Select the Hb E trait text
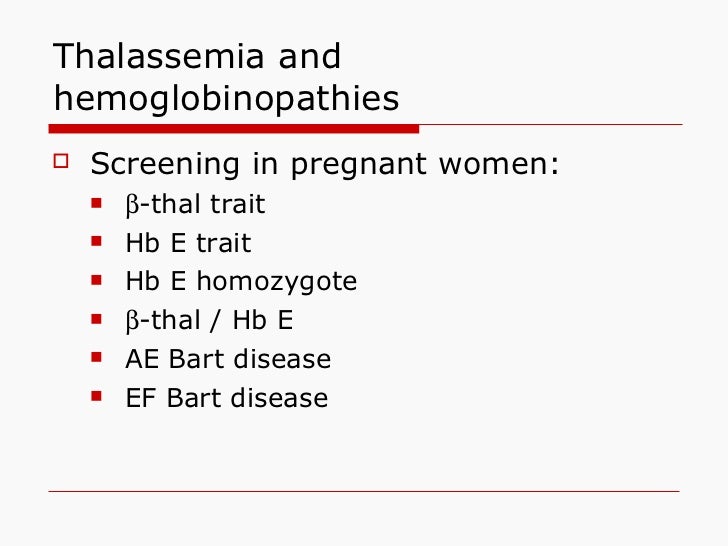The image size is (728, 546). coord(188,243)
